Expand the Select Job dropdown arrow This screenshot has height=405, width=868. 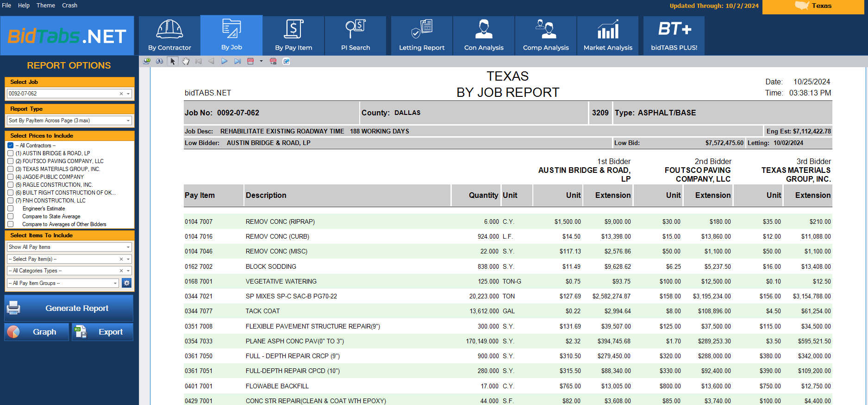tap(128, 94)
